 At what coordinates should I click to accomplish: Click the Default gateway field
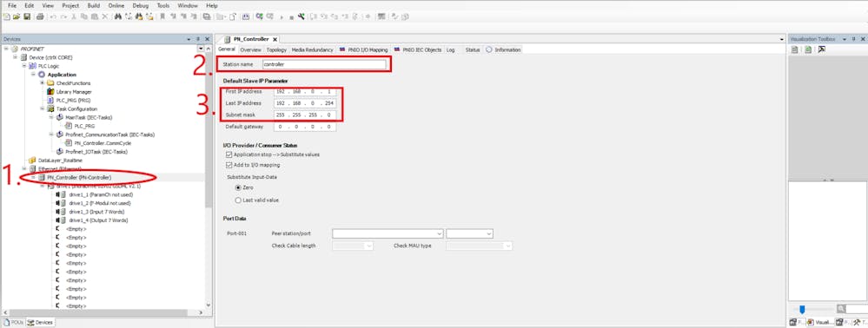tap(304, 127)
